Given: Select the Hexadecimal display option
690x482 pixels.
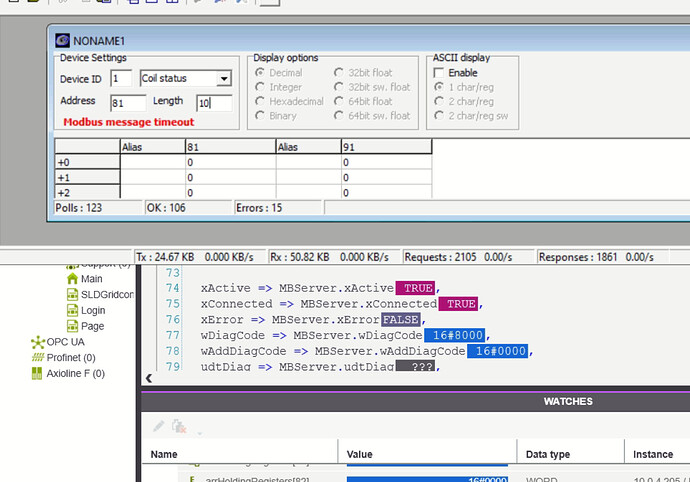Looking at the screenshot, I should (260, 101).
